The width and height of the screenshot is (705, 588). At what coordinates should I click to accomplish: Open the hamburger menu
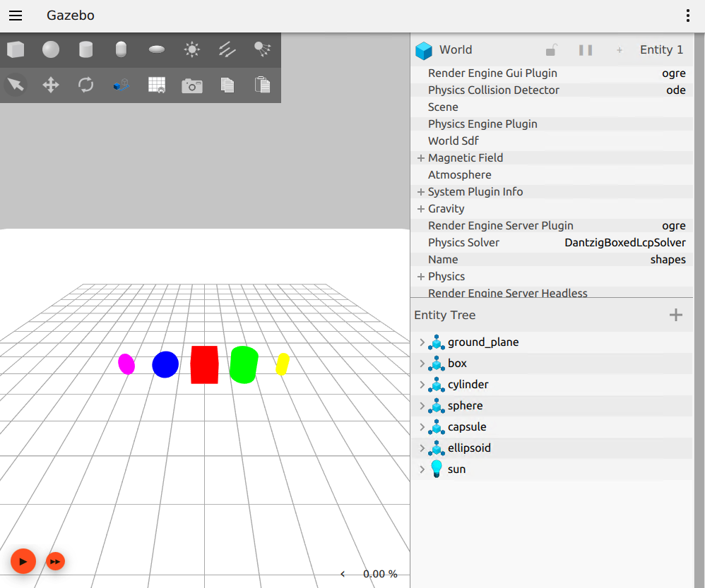point(16,16)
